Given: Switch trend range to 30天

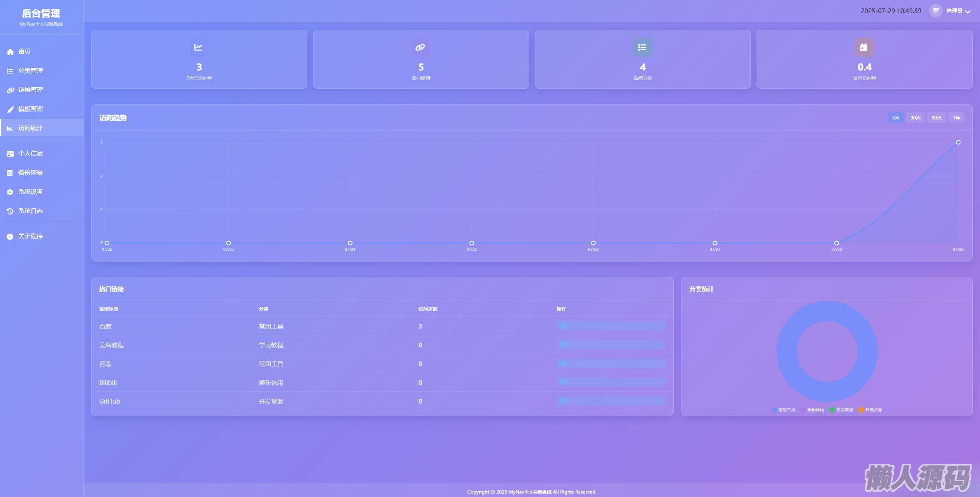Looking at the screenshot, I should tap(915, 118).
